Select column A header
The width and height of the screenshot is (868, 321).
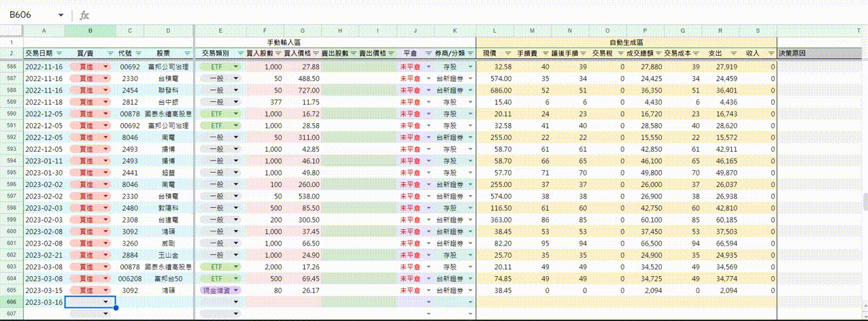(x=44, y=31)
